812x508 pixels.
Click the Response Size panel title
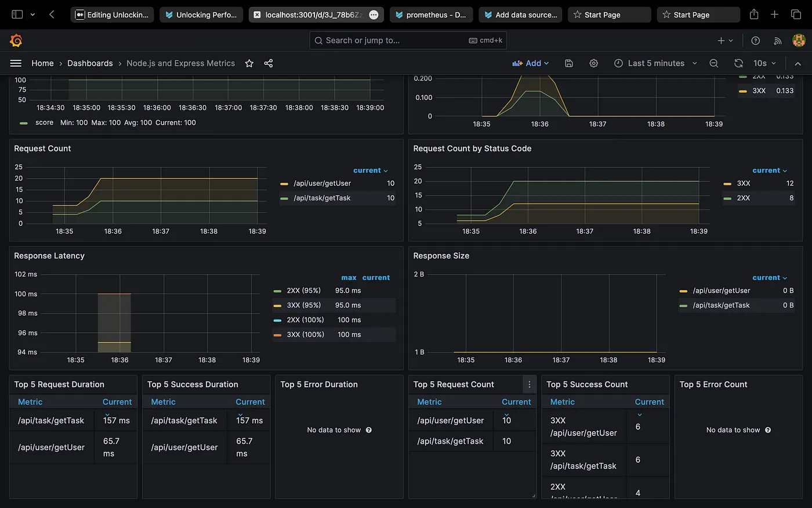click(441, 256)
